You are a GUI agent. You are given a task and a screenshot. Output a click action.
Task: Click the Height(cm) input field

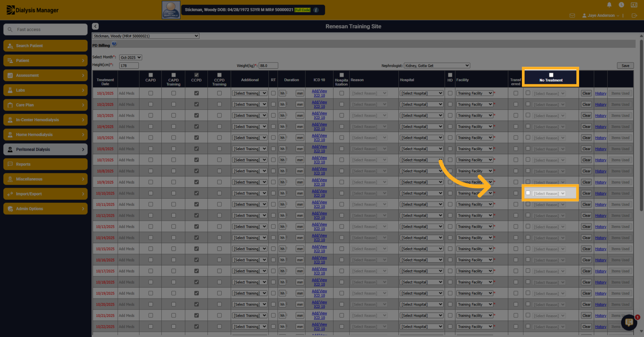129,66
